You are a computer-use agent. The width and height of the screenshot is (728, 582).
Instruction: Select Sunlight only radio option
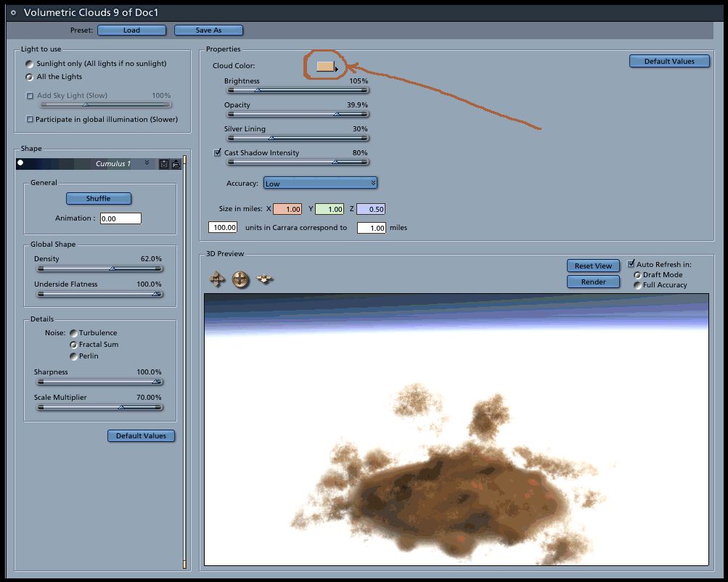(x=29, y=64)
